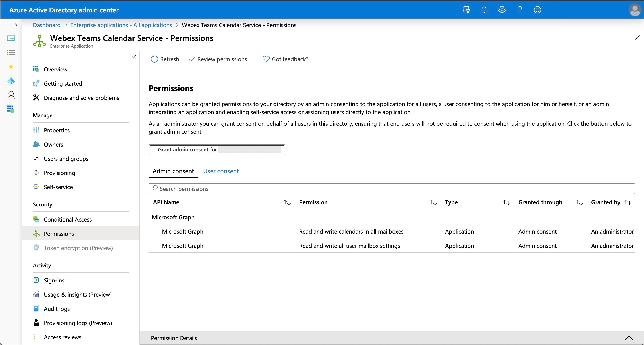Click the Self-service icon
The image size is (644, 345).
pyautogui.click(x=36, y=187)
